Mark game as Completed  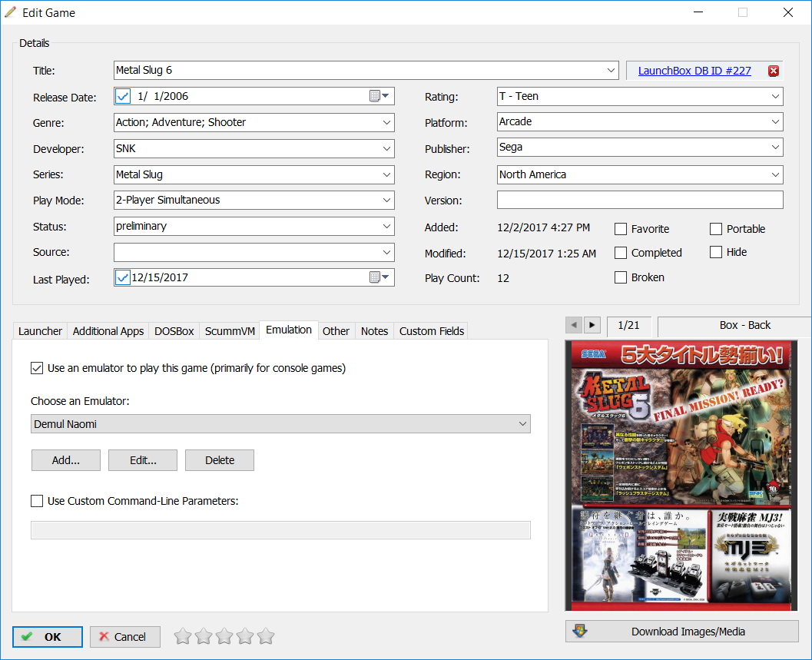point(621,253)
